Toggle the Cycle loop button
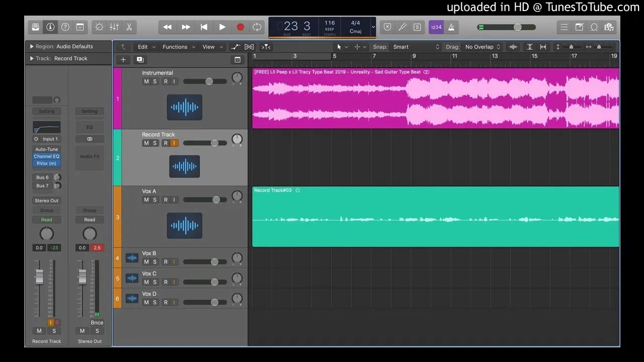This screenshot has height=362, width=644. pos(257,27)
